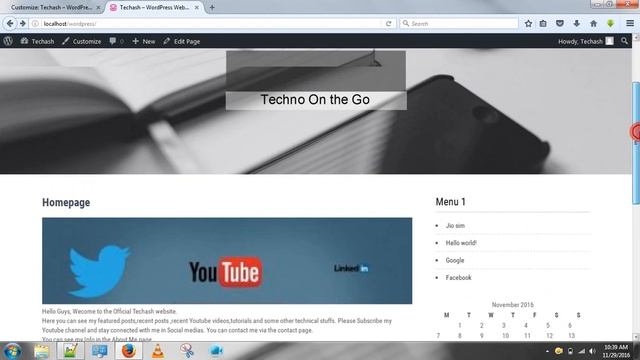The image size is (640, 360).
Task: Click the green download extension icon
Action: tap(610, 24)
